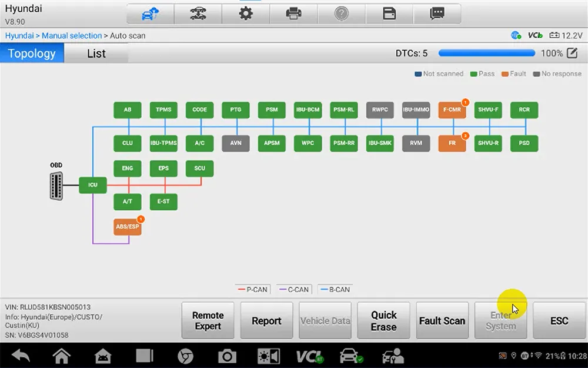Select the CLU cluster module

(x=128, y=143)
